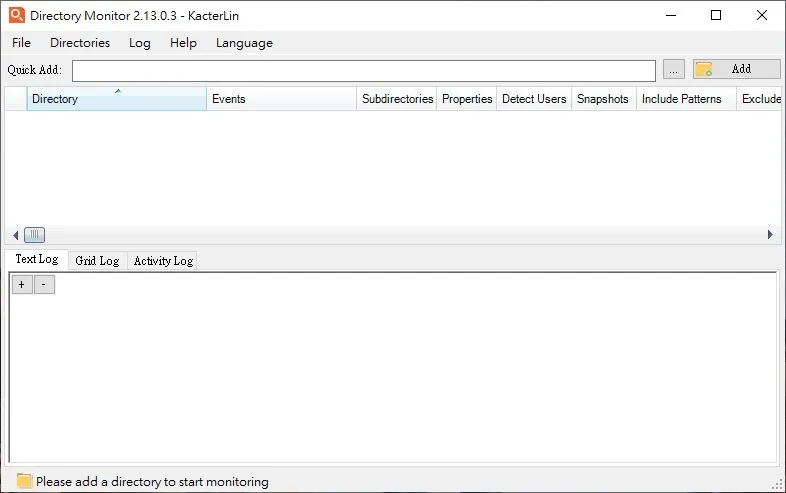The height and width of the screenshot is (493, 786).
Task: Click the 'Quick Add:' label
Action: (x=34, y=70)
